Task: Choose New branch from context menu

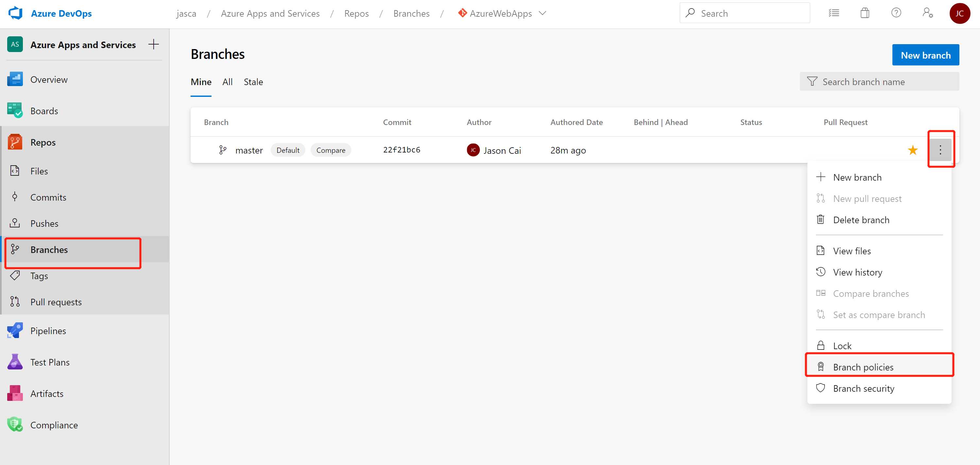Action: (x=879, y=177)
